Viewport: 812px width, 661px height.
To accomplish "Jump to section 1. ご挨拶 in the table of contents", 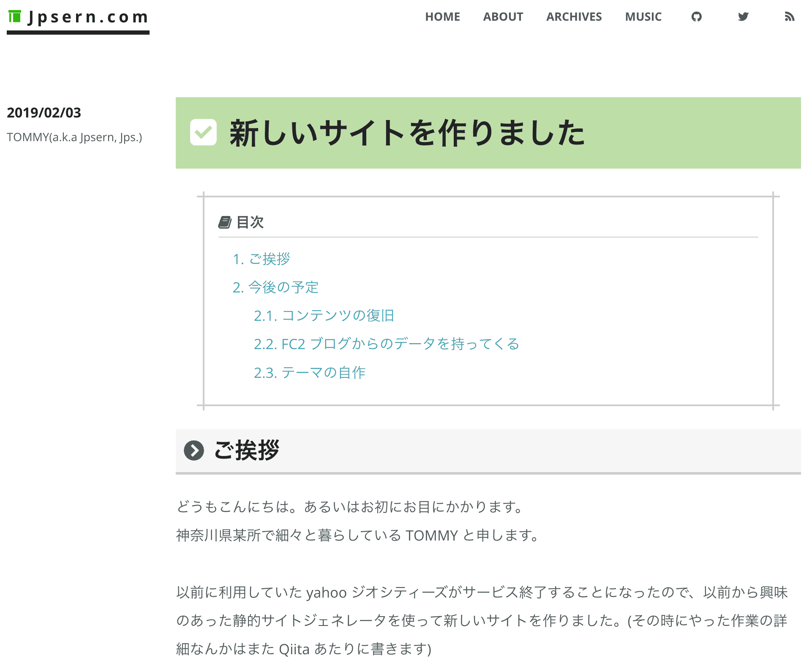I will coord(269,259).
